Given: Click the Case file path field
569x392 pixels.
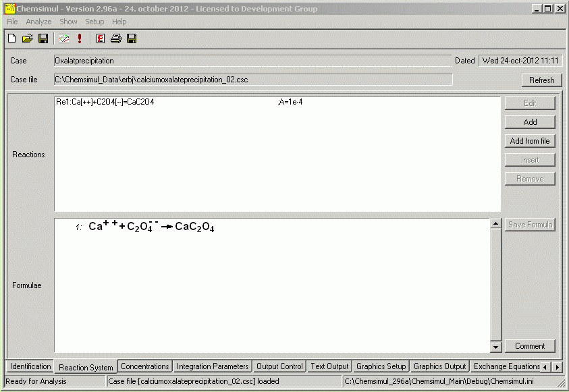Looking at the screenshot, I should pos(253,80).
